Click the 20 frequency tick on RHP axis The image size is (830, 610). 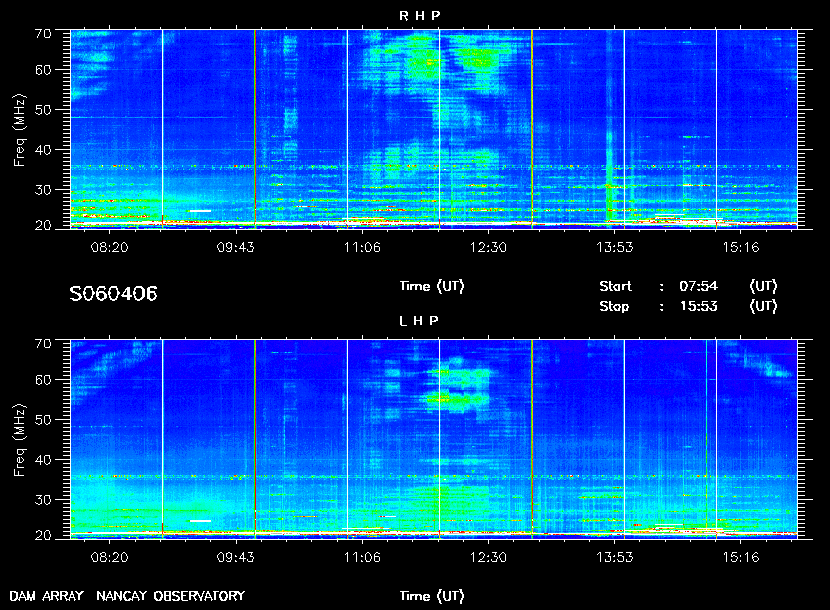point(43,226)
